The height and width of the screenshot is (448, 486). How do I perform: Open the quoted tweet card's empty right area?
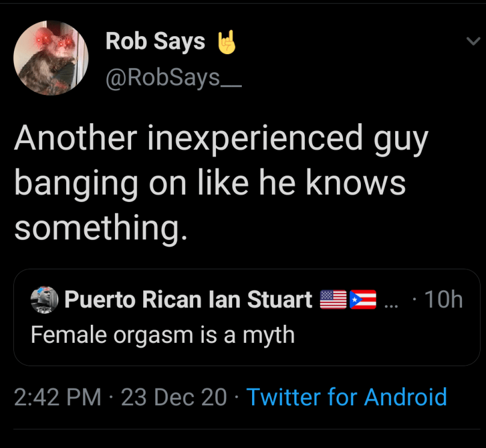[391, 336]
